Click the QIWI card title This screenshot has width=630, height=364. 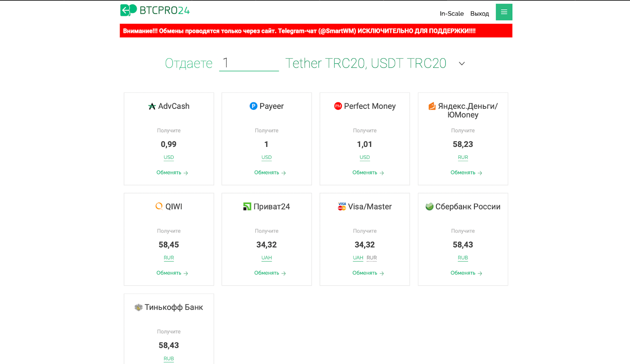tap(174, 207)
